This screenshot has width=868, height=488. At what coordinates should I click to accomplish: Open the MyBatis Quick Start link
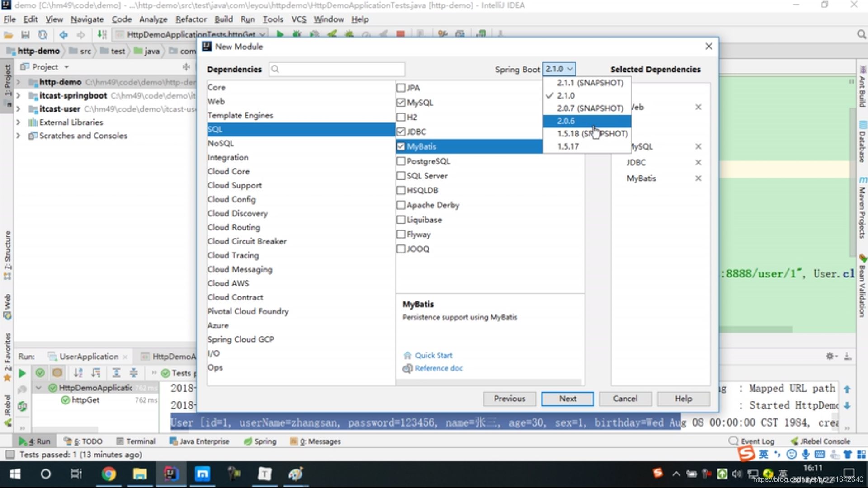coord(434,355)
